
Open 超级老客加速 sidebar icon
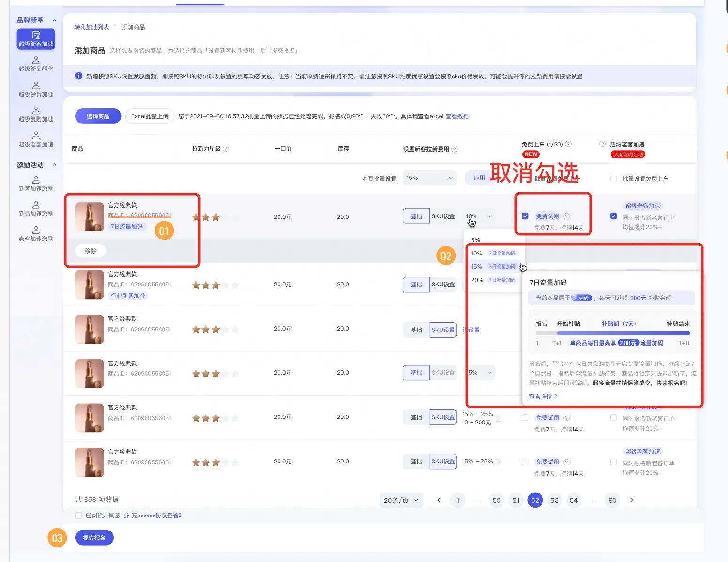[x=36, y=135]
